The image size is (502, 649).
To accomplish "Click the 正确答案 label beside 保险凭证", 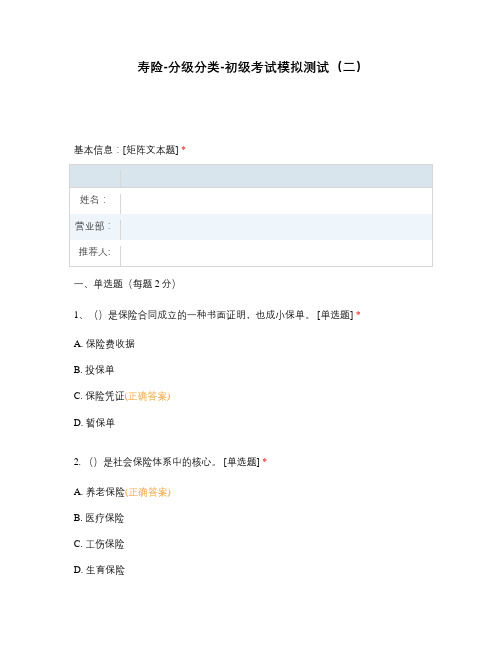I will tap(147, 397).
